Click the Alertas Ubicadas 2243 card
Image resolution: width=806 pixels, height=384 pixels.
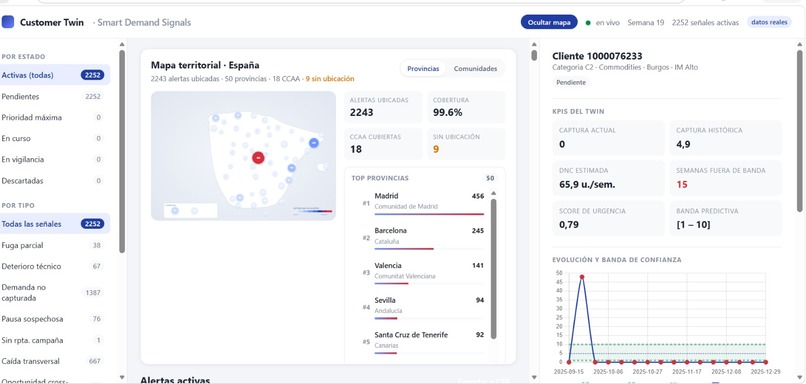[x=383, y=107]
